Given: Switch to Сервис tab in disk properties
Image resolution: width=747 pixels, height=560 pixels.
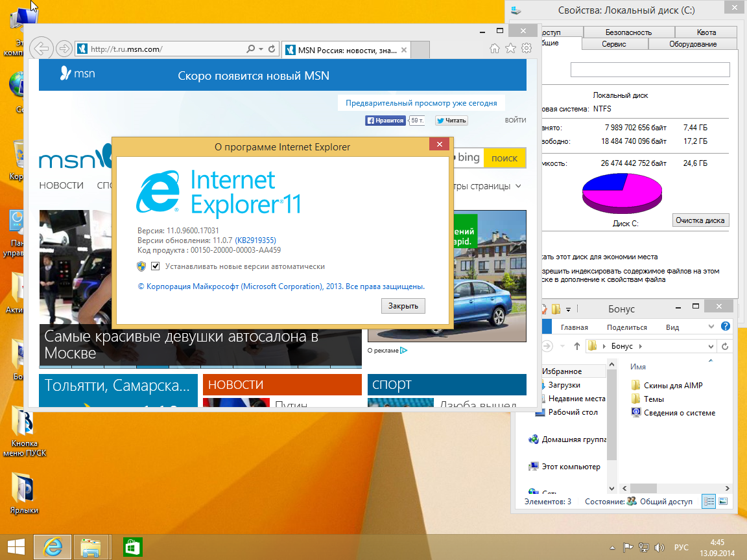Looking at the screenshot, I should [x=613, y=44].
